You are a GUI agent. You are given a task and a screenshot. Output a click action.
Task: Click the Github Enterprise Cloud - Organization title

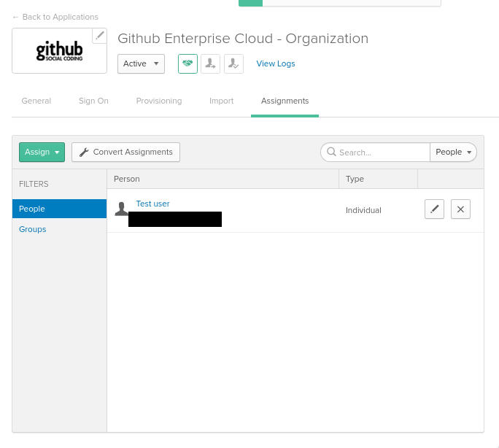pyautogui.click(x=243, y=39)
